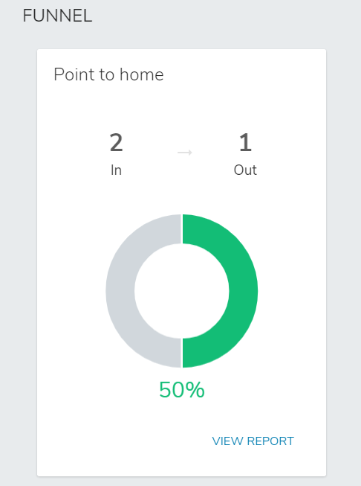Click the percent sign in the 50% label
The width and height of the screenshot is (361, 486).
193,390
